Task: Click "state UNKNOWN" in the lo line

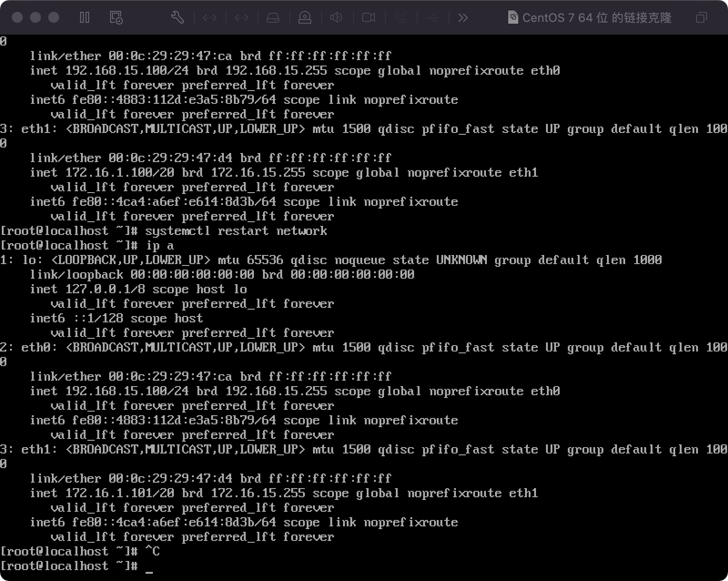Action: [440, 260]
